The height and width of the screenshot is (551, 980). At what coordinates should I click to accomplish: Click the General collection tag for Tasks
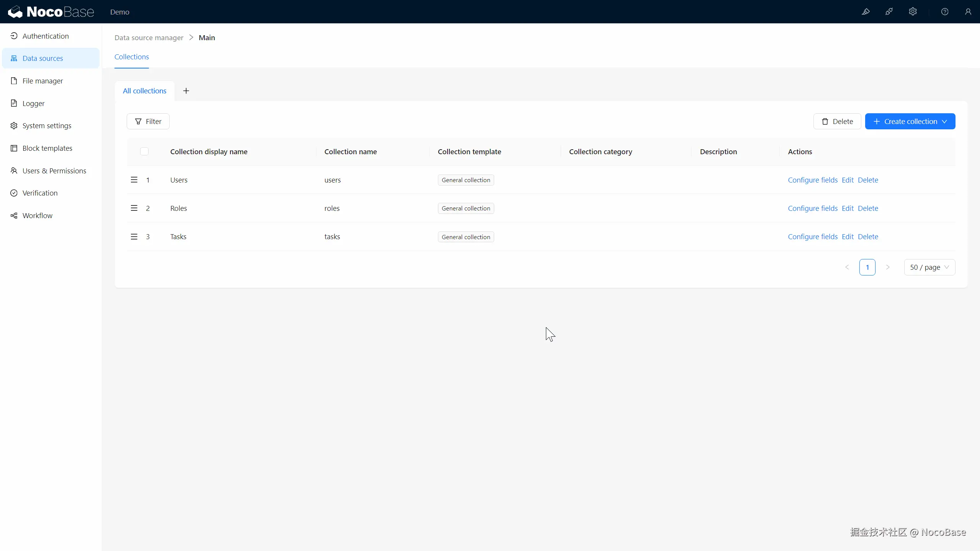coord(466,237)
